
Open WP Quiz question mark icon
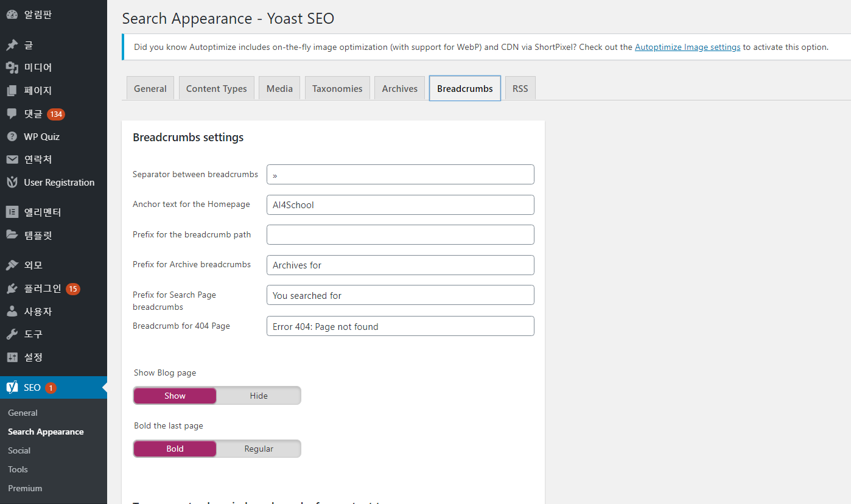click(x=12, y=137)
